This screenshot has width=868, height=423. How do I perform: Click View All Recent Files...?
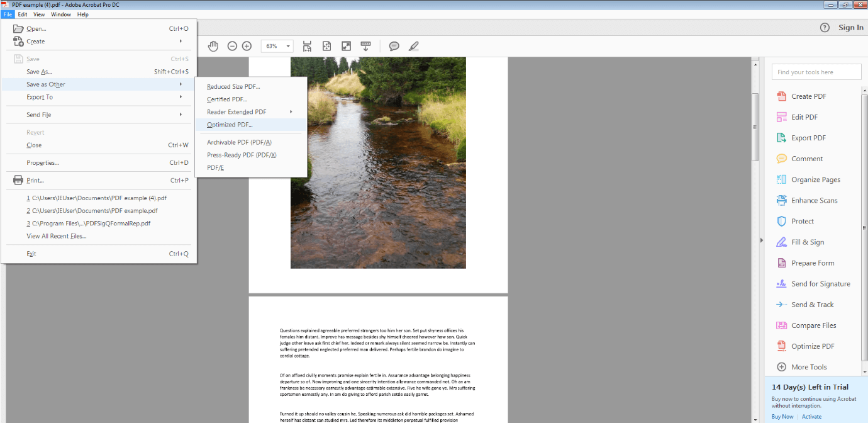point(99,236)
